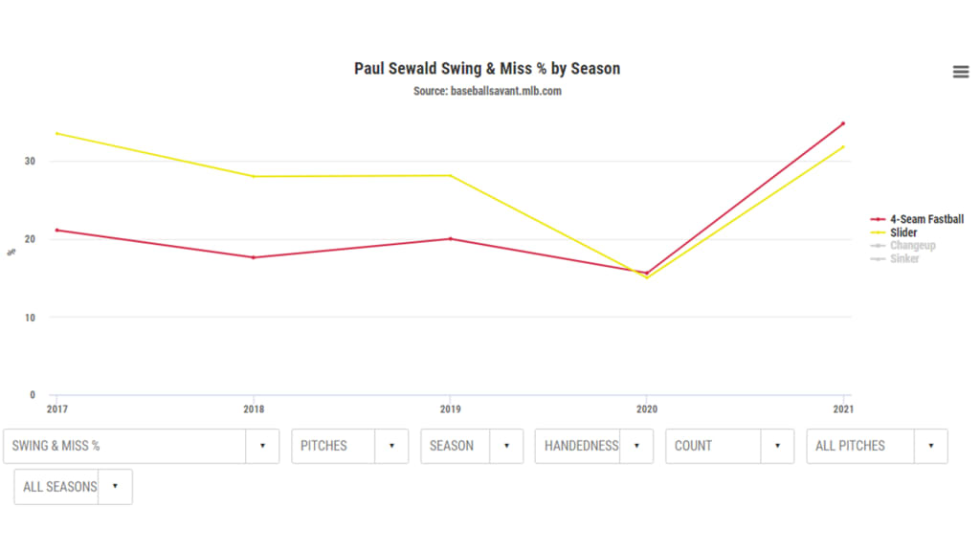Click the baseballsavant.mlb.com source subtitle

(x=487, y=91)
